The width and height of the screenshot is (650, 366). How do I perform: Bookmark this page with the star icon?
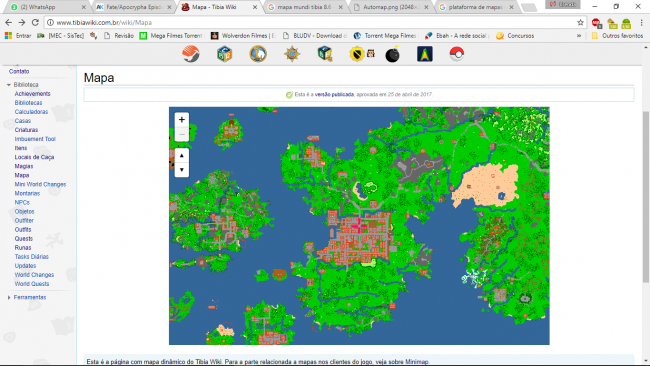point(580,22)
